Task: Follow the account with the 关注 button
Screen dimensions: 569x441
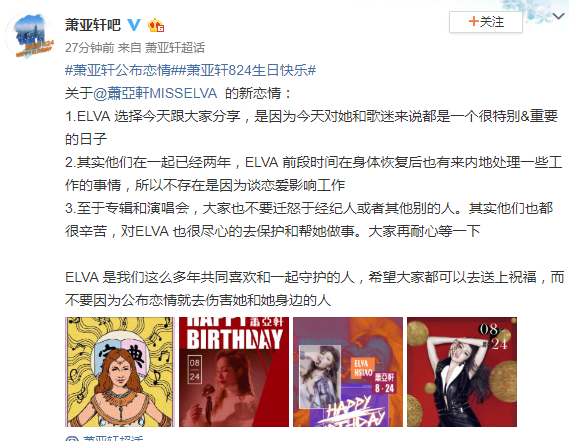Action: tap(486, 22)
